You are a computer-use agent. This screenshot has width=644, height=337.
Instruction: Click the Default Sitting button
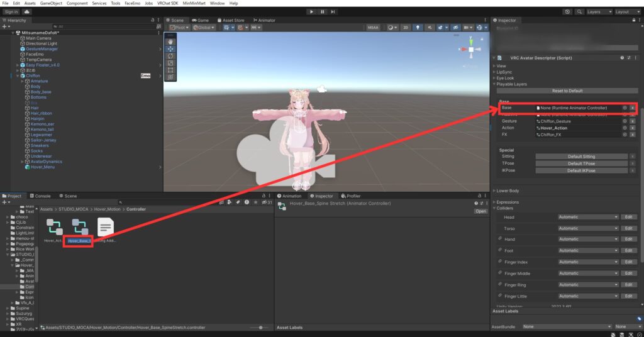pos(581,157)
